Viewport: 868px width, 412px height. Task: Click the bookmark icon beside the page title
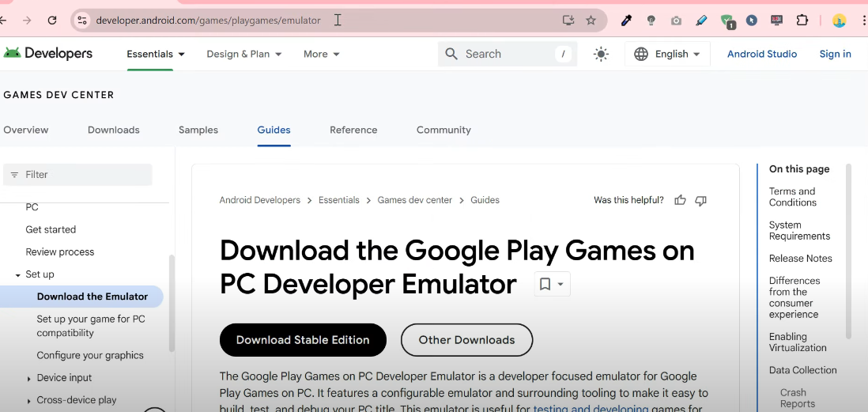545,284
